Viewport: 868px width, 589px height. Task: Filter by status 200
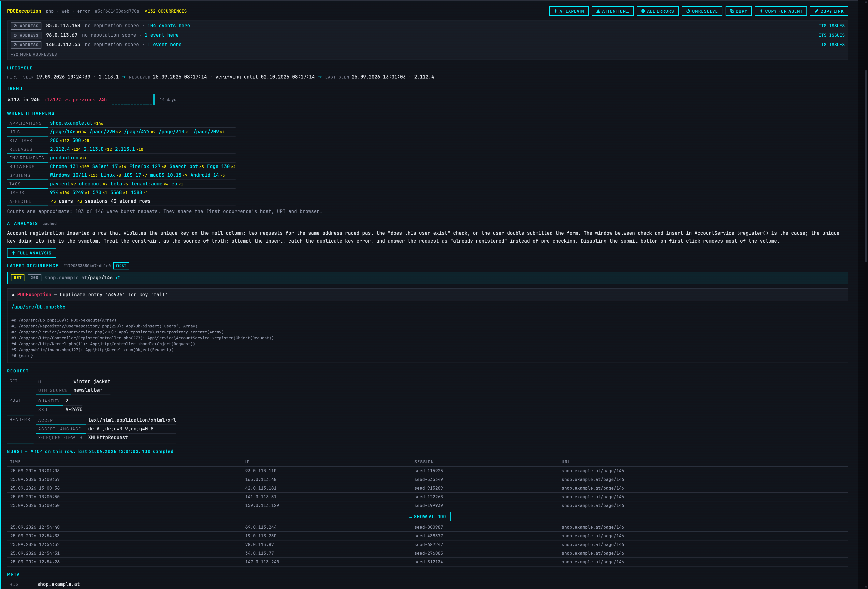tap(54, 140)
